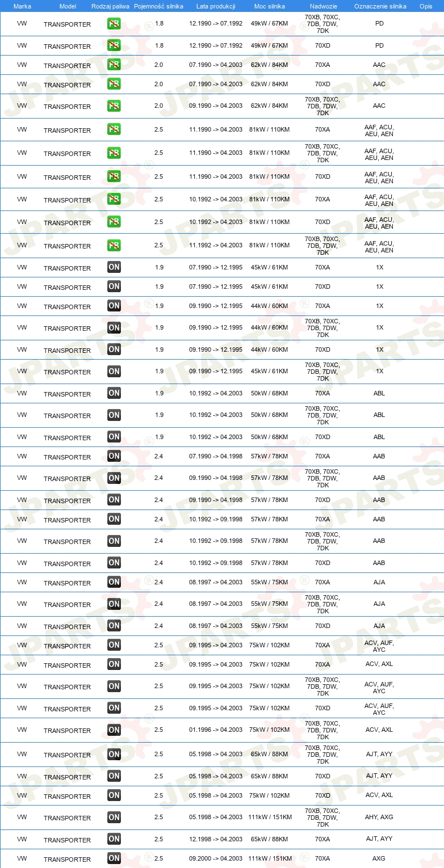
Task: Click the PB icon in the 2.5 11.1990 70XD row
Action: coord(114,176)
